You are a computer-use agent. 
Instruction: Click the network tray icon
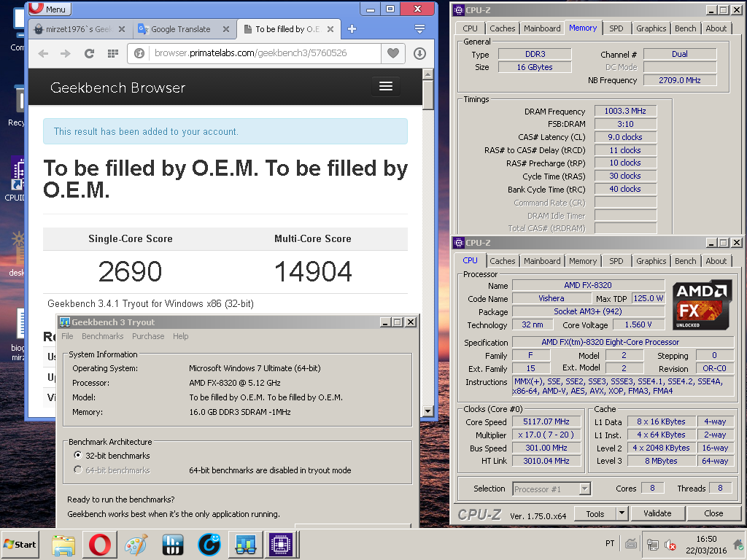pyautogui.click(x=652, y=544)
